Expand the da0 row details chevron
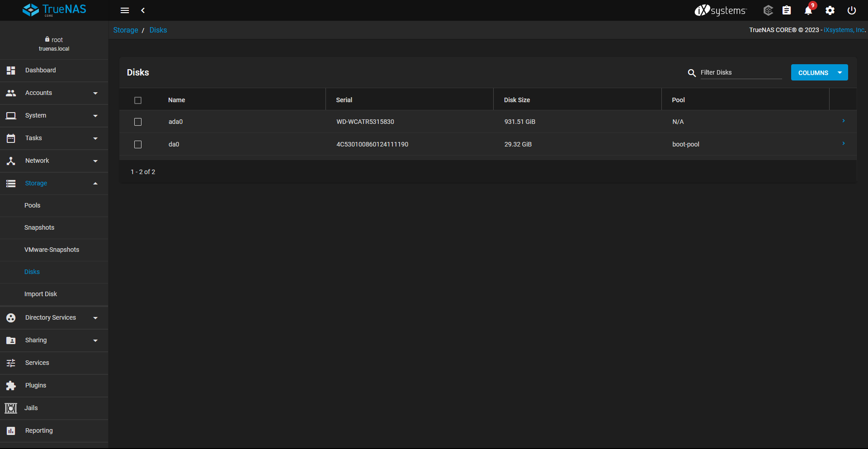Viewport: 868px width, 449px height. [x=844, y=143]
